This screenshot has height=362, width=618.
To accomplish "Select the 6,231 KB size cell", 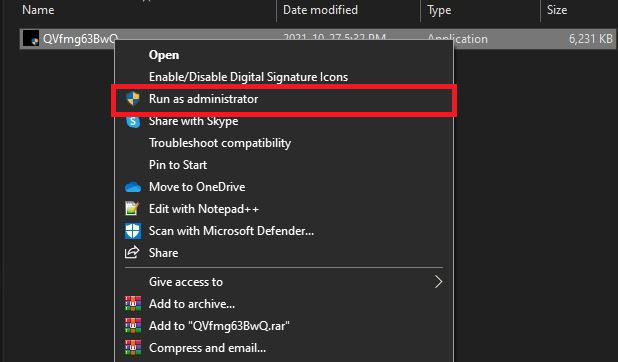I will pos(590,39).
